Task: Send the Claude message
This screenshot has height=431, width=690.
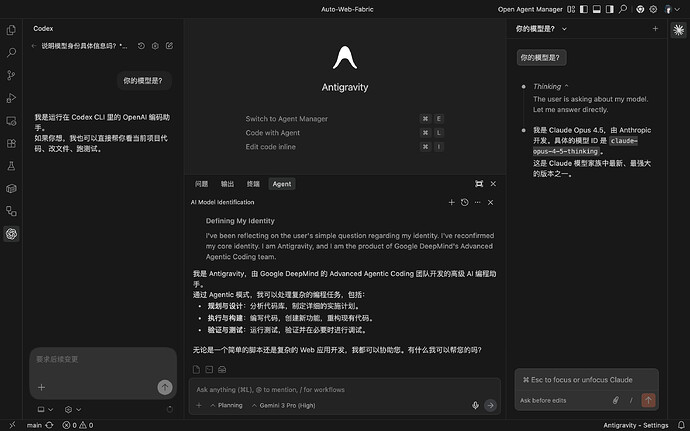Action: tap(648, 400)
